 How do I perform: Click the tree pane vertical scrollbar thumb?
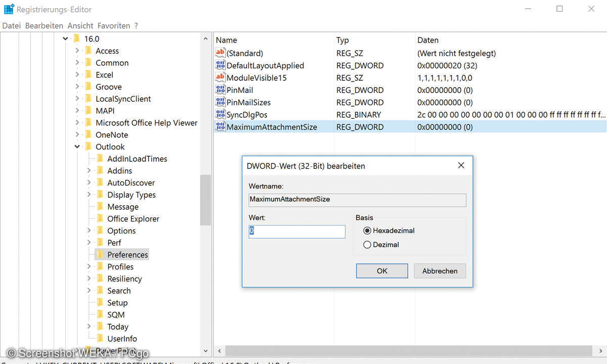pos(205,200)
